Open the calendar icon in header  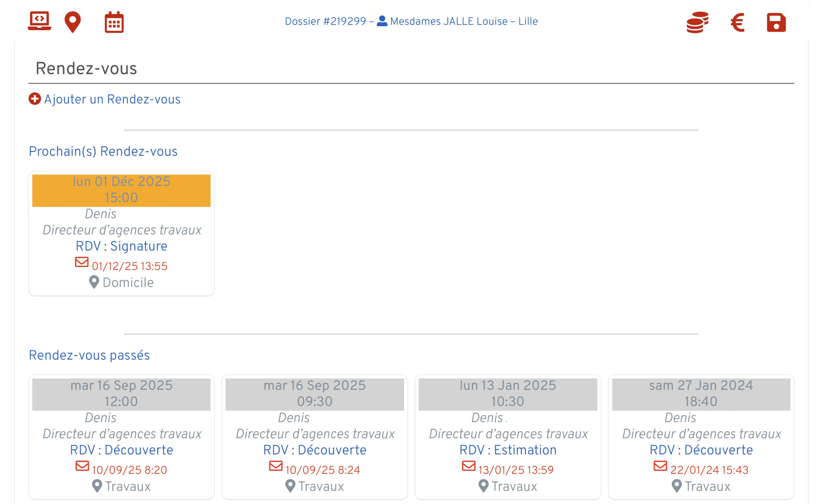coord(114,22)
